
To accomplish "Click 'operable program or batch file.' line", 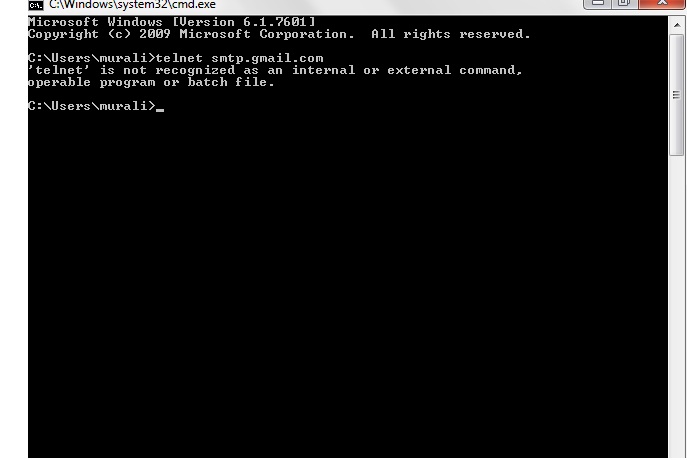I will pyautogui.click(x=151, y=82).
